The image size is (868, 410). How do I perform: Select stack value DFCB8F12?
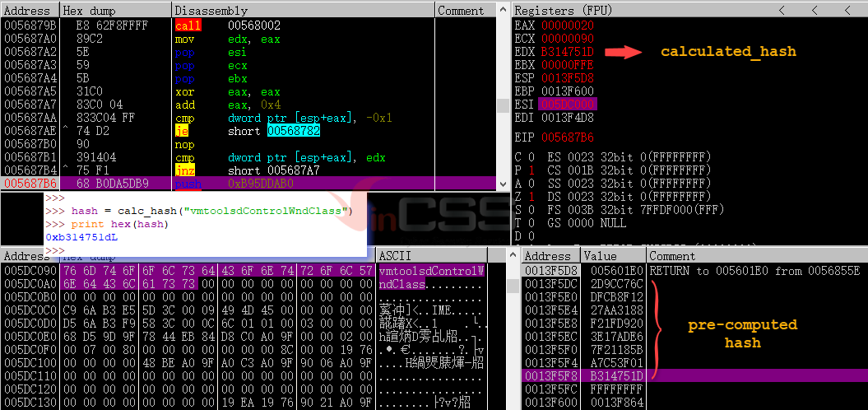(x=616, y=297)
